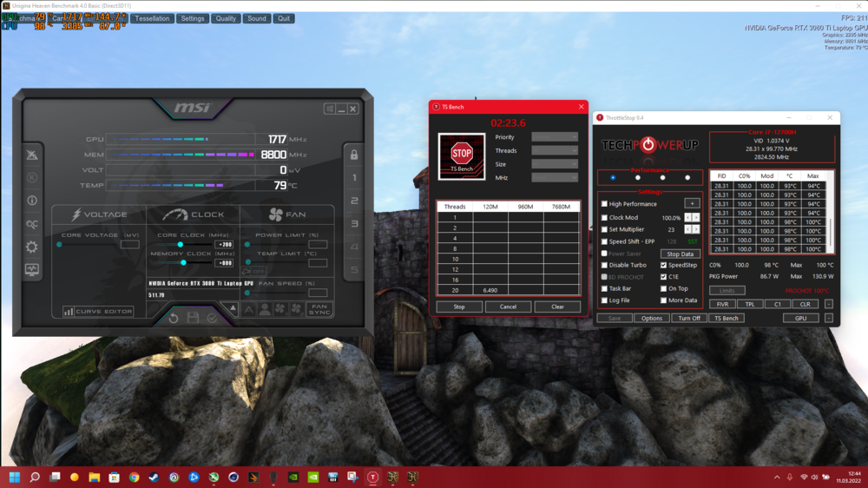Click the FIVR button in ThrottleStop
Viewport: 868px width, 488px height.
(x=722, y=305)
